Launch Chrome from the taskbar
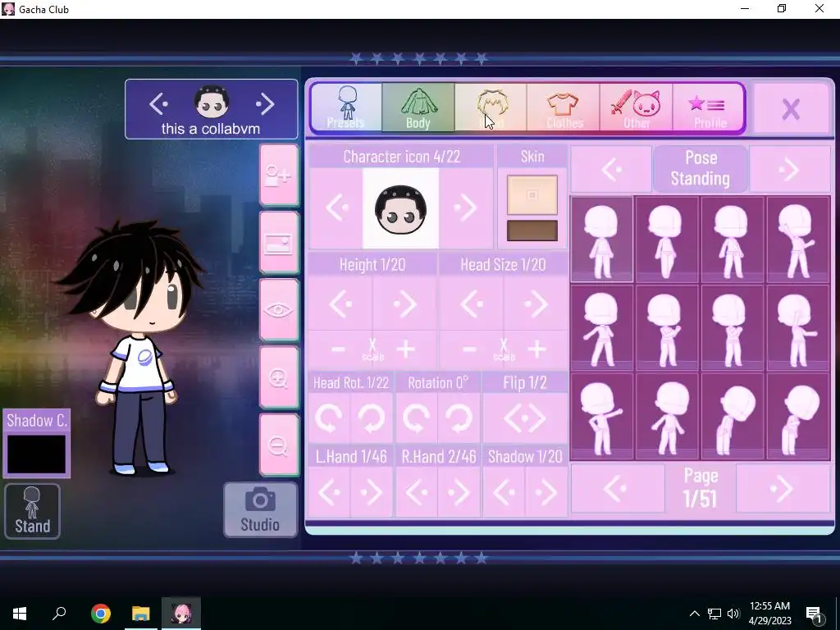This screenshot has height=630, width=840. (101, 614)
